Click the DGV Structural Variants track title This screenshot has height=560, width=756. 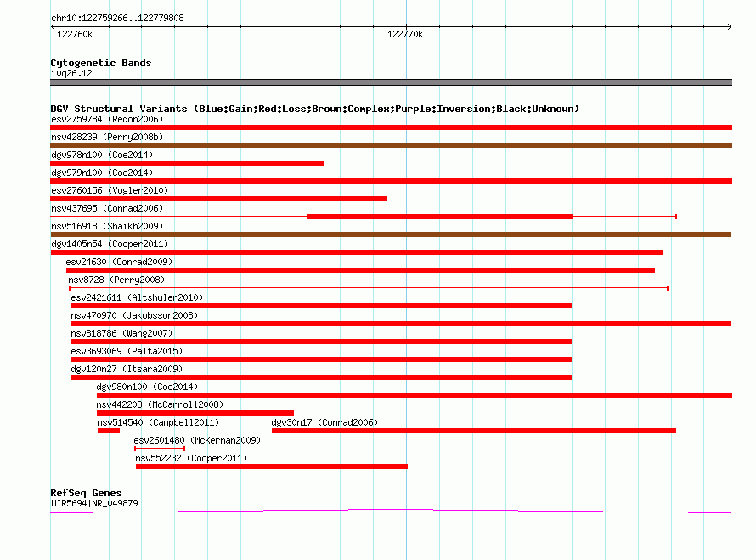pyautogui.click(x=314, y=109)
